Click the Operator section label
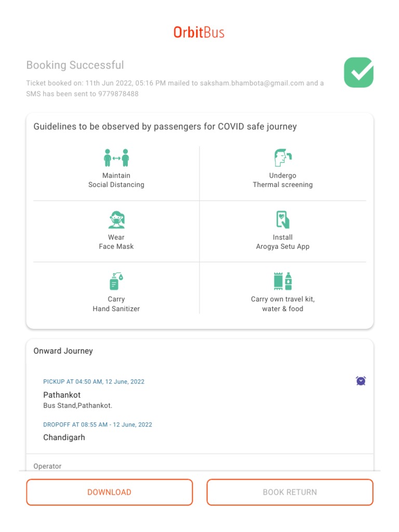The width and height of the screenshot is (399, 532). [47, 467]
